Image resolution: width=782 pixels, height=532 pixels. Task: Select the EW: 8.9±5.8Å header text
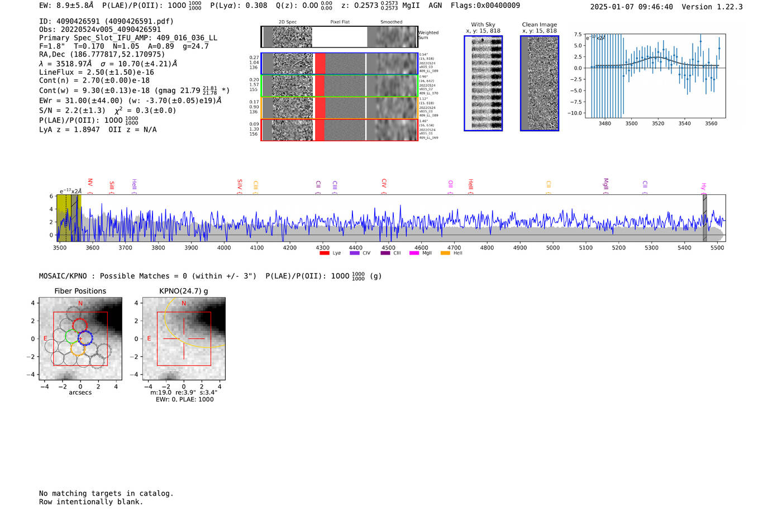(x=66, y=6)
